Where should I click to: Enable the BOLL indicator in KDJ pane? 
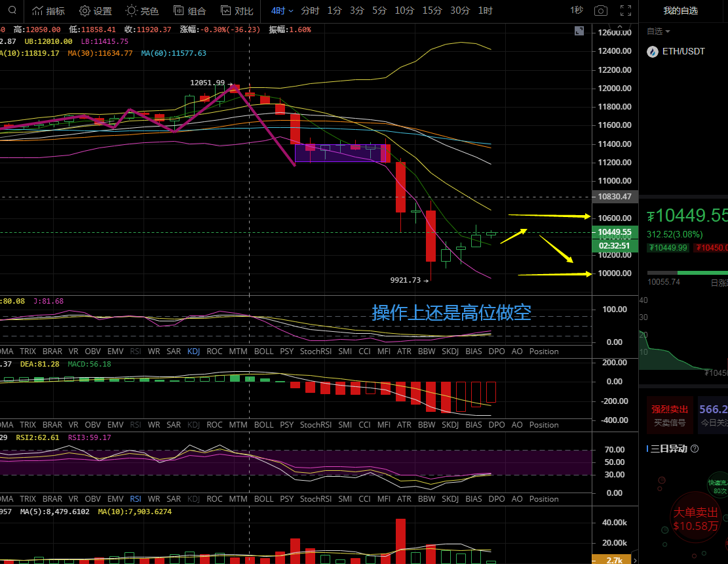pos(263,352)
